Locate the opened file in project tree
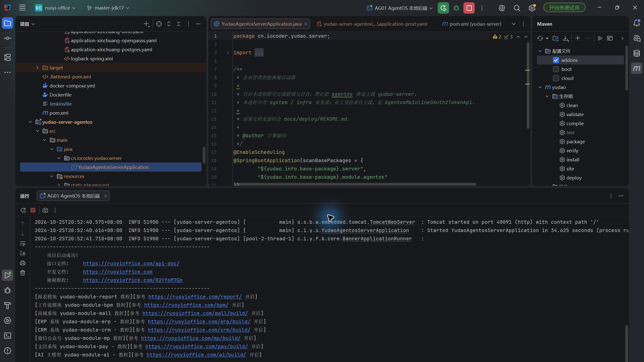The width and height of the screenshot is (644, 362). (x=159, y=24)
